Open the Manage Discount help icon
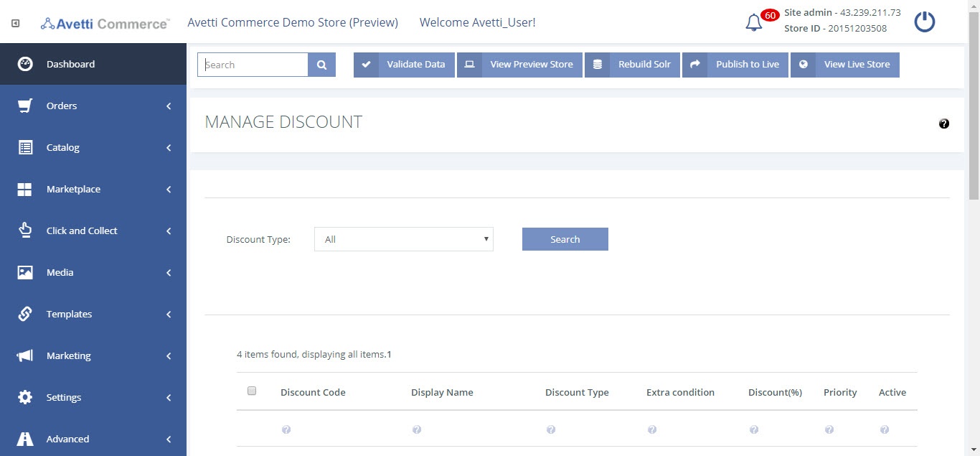This screenshot has width=980, height=456. (944, 124)
